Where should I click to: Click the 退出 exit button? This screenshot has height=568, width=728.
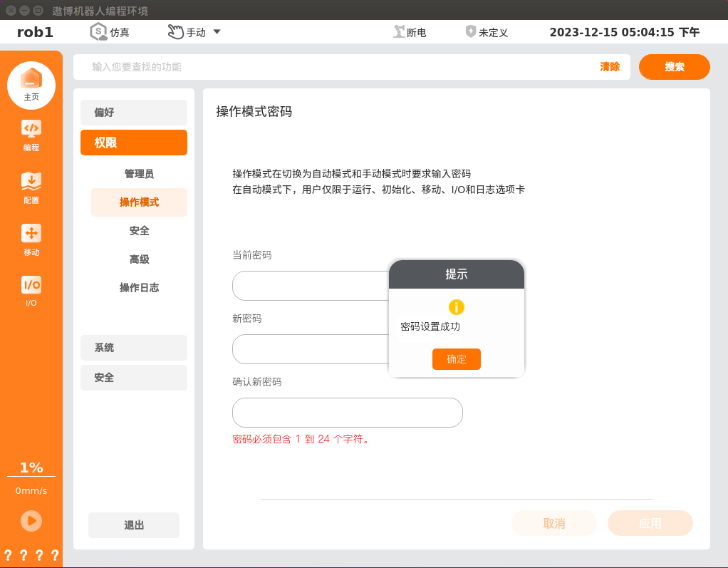134,525
